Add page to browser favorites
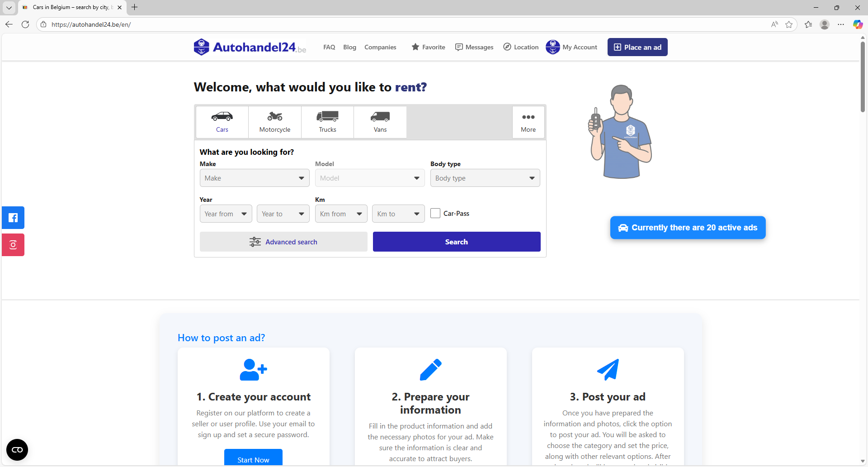This screenshot has height=467, width=868. click(789, 24)
